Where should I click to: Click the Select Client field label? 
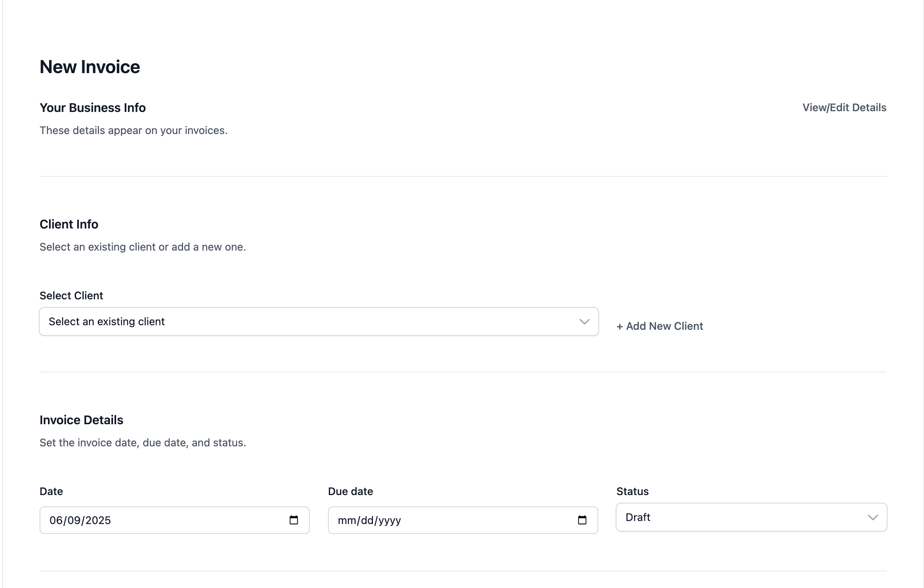(72, 296)
